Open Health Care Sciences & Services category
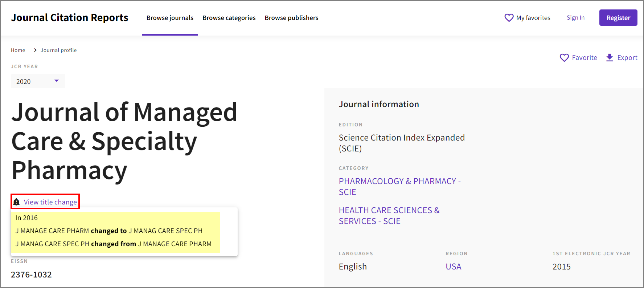 coord(389,216)
